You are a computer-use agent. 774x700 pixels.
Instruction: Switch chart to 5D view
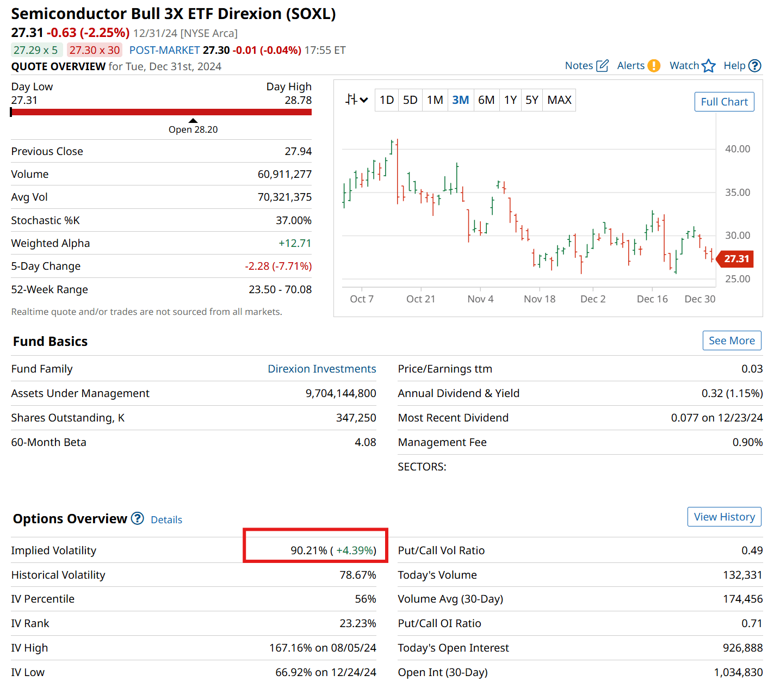(410, 100)
